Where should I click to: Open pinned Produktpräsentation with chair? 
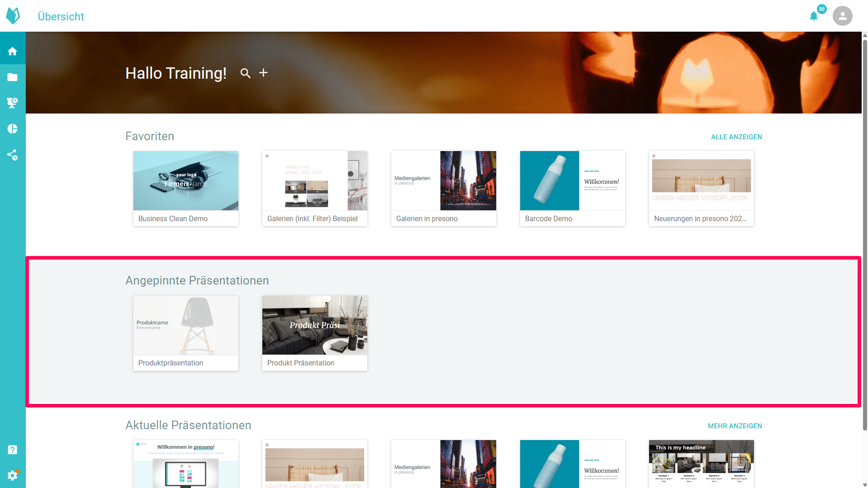coord(185,333)
